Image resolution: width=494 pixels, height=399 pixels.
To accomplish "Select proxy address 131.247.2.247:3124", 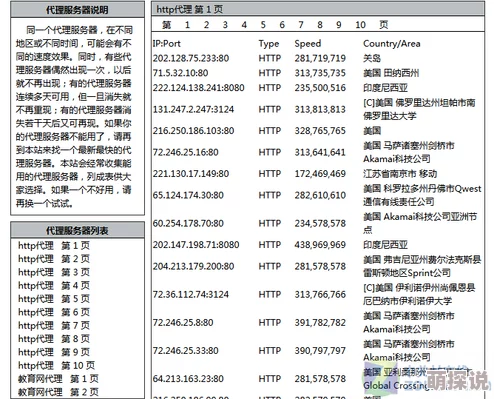I will [x=193, y=110].
